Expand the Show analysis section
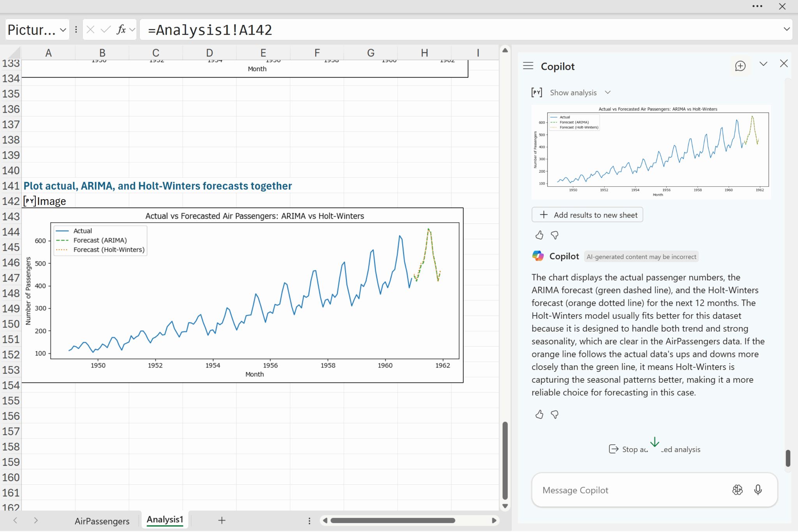 [x=573, y=92]
